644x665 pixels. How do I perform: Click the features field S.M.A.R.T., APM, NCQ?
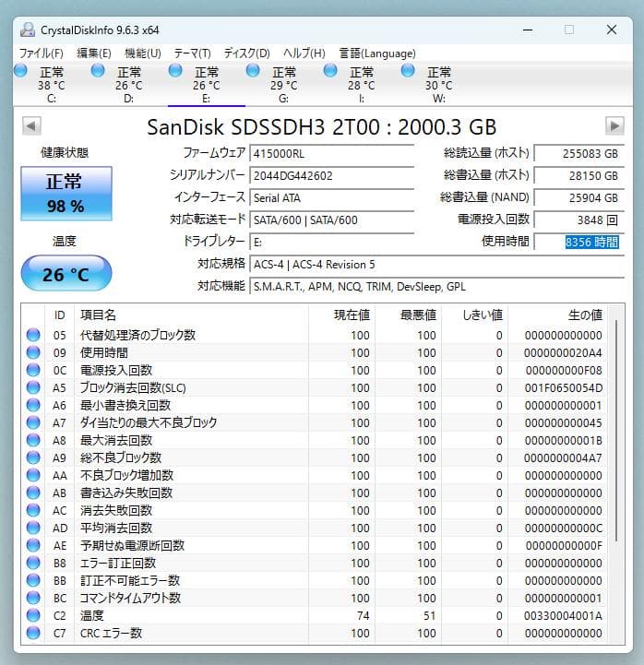pyautogui.click(x=437, y=286)
